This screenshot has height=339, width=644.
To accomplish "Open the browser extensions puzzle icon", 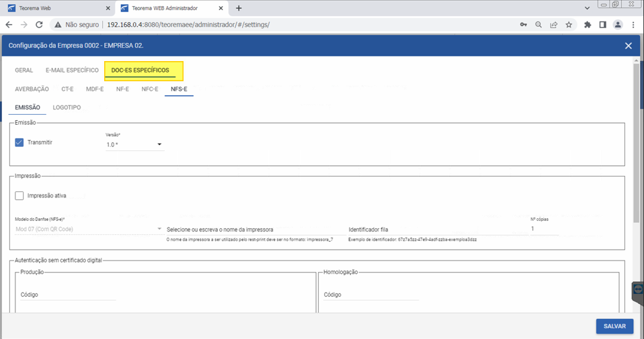I will coord(588,25).
